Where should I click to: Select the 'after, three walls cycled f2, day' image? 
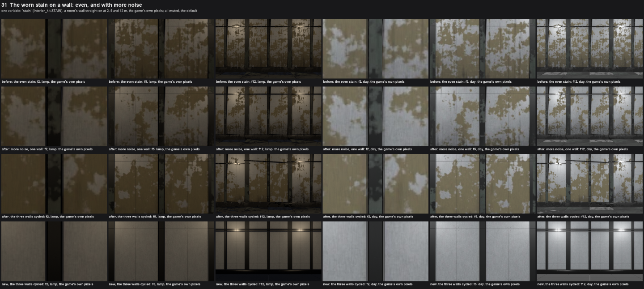coord(376,184)
